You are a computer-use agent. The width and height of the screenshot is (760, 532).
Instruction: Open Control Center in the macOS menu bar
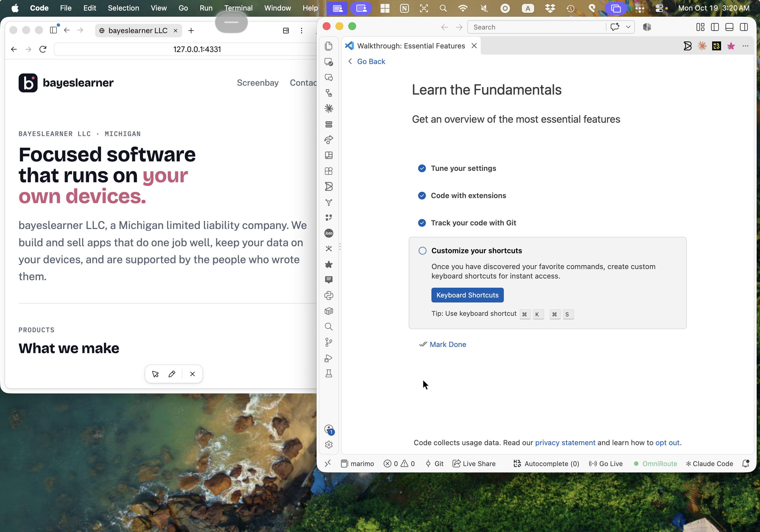pos(659,8)
